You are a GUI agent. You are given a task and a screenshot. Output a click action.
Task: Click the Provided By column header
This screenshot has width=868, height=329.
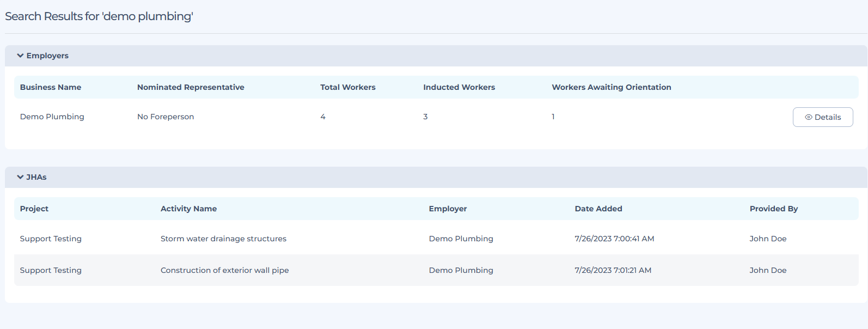(x=773, y=209)
